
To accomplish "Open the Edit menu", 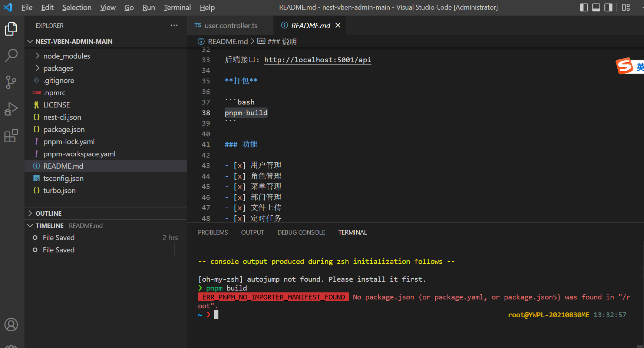I will pyautogui.click(x=47, y=7).
